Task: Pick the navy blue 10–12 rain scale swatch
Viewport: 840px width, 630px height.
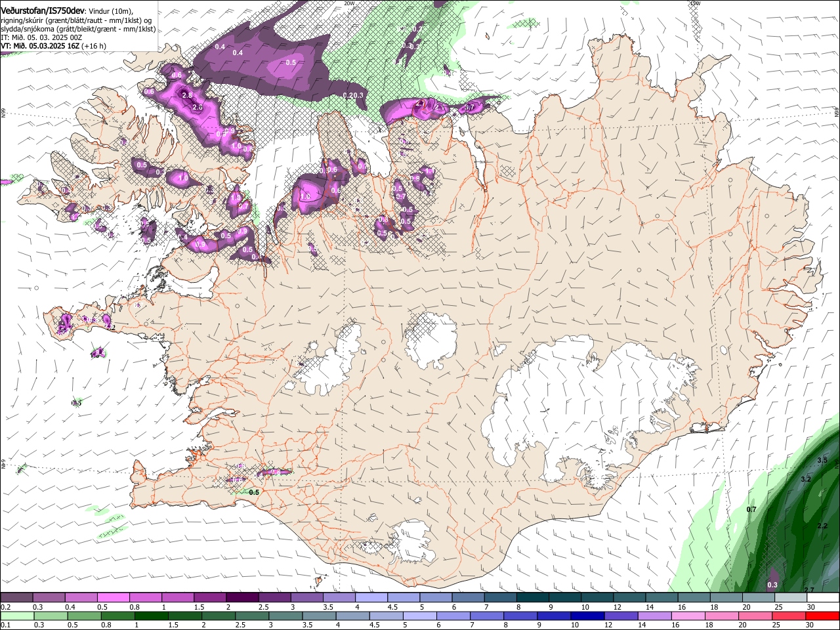Action: click(x=587, y=616)
